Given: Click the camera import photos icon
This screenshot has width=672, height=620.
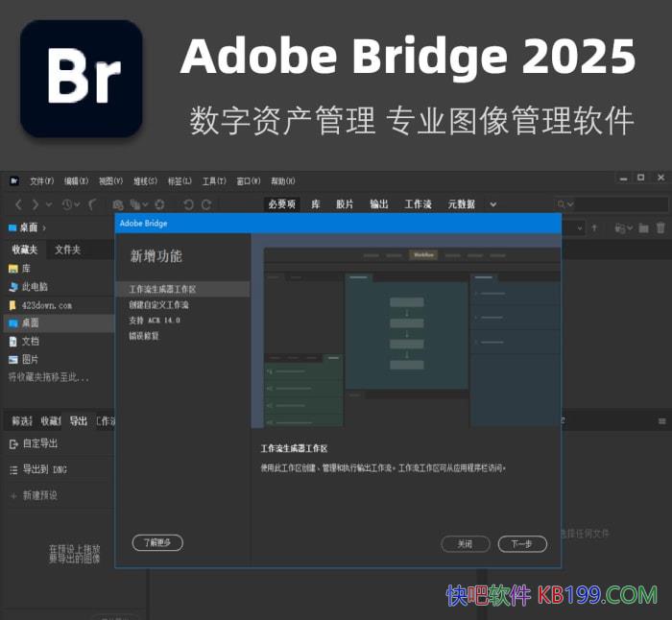Looking at the screenshot, I should pyautogui.click(x=118, y=204).
